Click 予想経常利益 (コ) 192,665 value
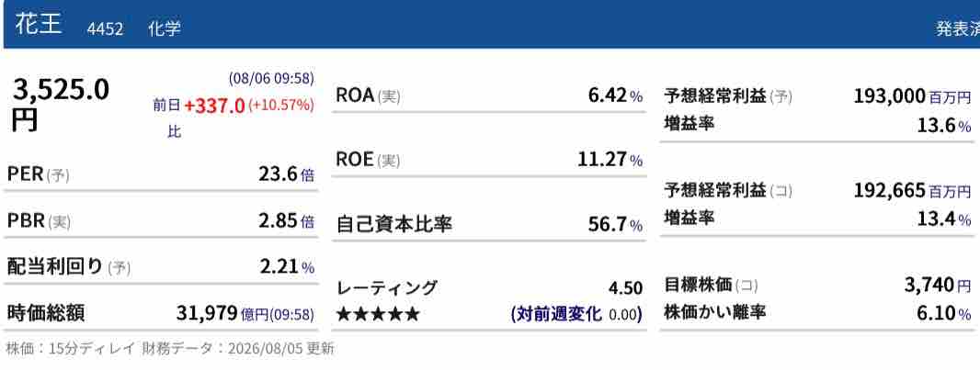 point(889,190)
